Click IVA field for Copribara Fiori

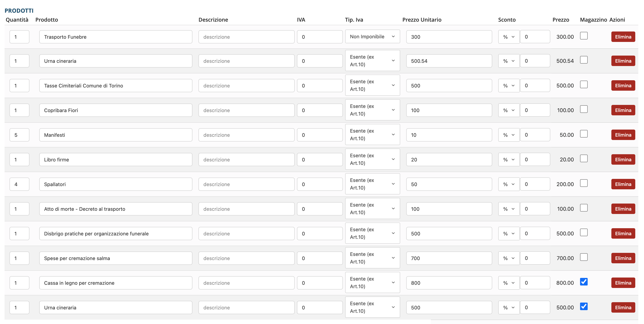pos(319,110)
